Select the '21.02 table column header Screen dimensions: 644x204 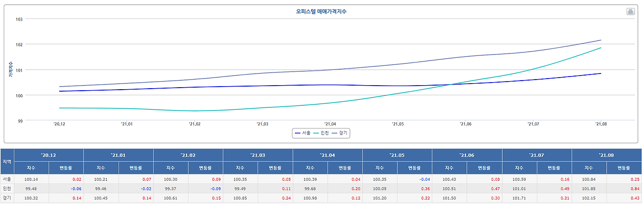click(x=188, y=155)
